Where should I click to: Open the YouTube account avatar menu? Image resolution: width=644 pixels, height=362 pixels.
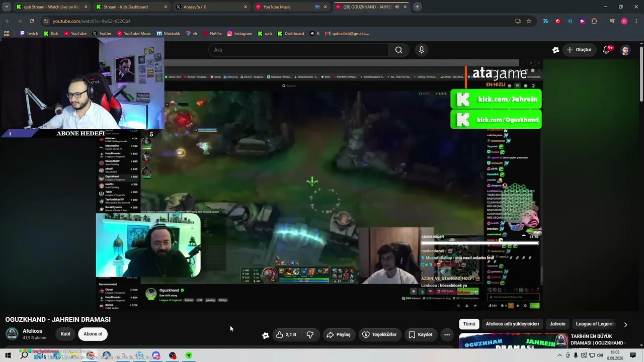[x=625, y=50]
